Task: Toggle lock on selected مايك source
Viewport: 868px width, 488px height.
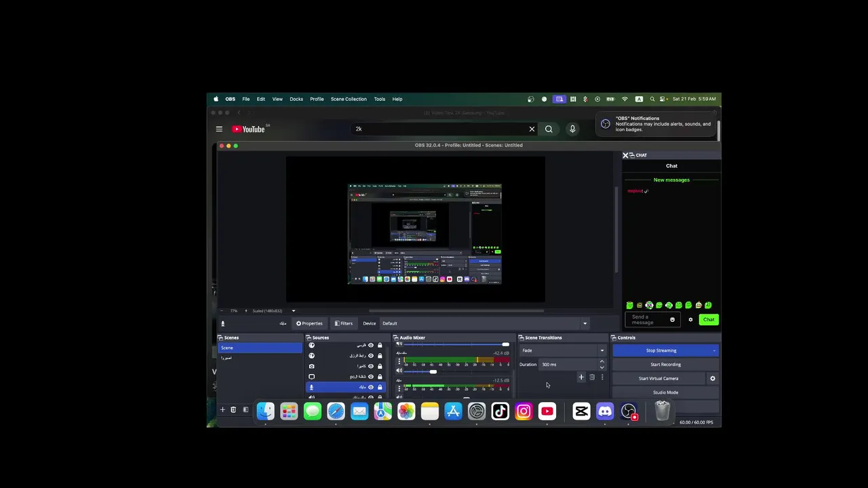Action: coord(380,387)
